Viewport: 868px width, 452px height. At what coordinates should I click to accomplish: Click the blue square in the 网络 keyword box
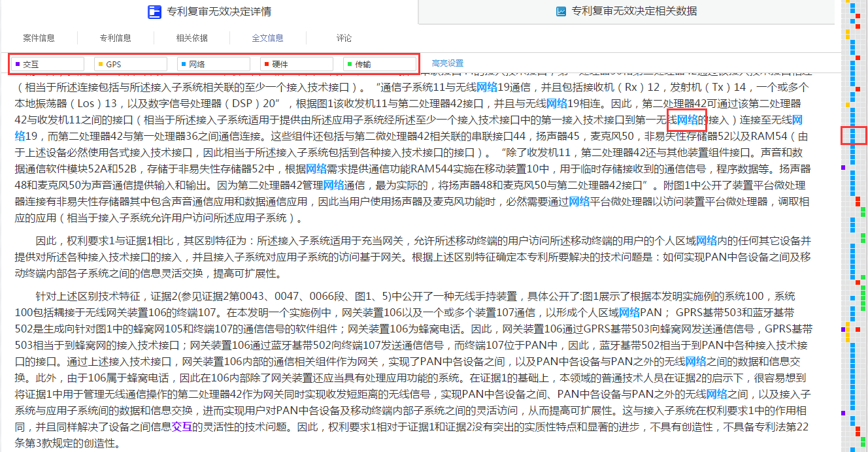point(183,64)
